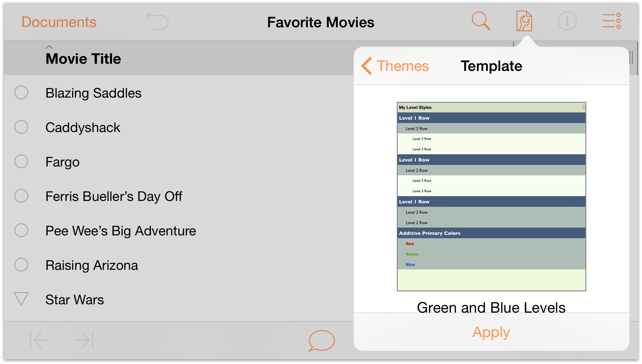
Task: Tap the Raising Arizona row text
Action: click(x=92, y=266)
